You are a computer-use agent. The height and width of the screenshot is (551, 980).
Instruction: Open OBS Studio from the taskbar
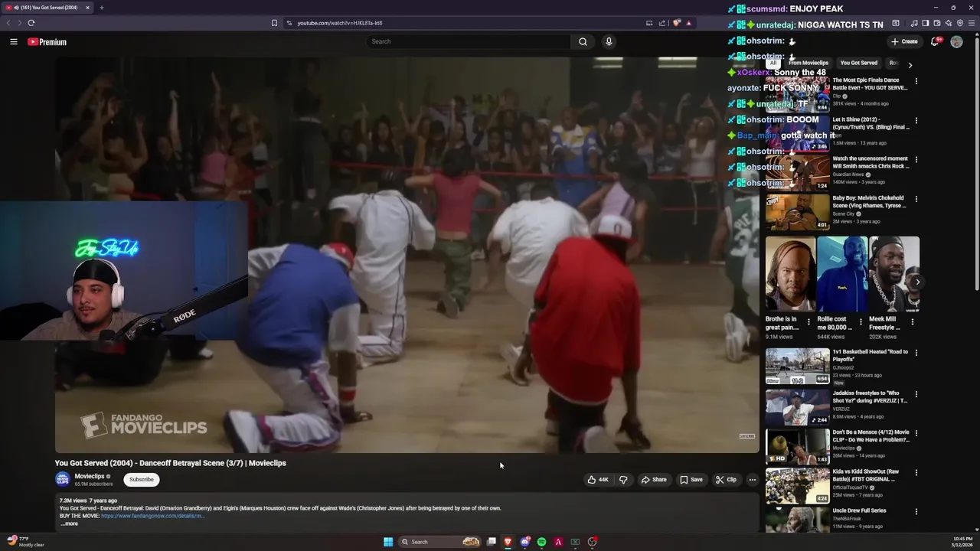(592, 542)
